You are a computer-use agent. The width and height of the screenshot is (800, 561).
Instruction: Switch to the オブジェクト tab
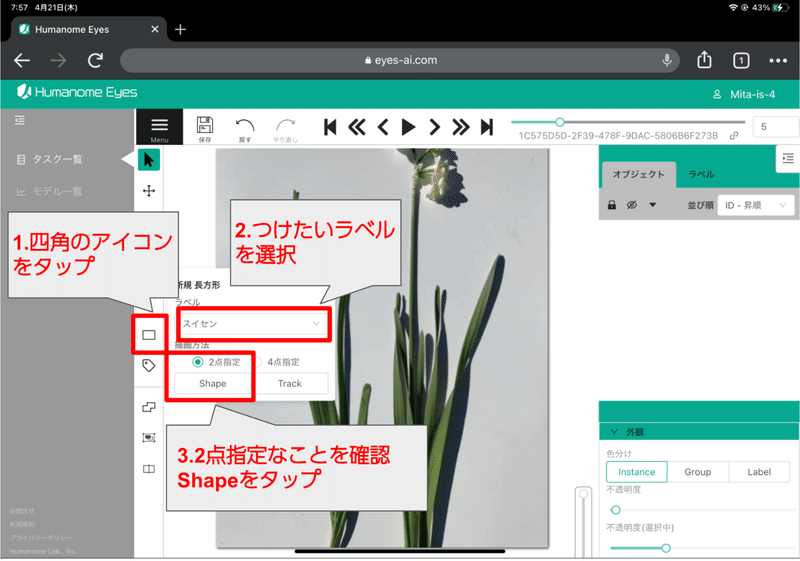pos(639,174)
